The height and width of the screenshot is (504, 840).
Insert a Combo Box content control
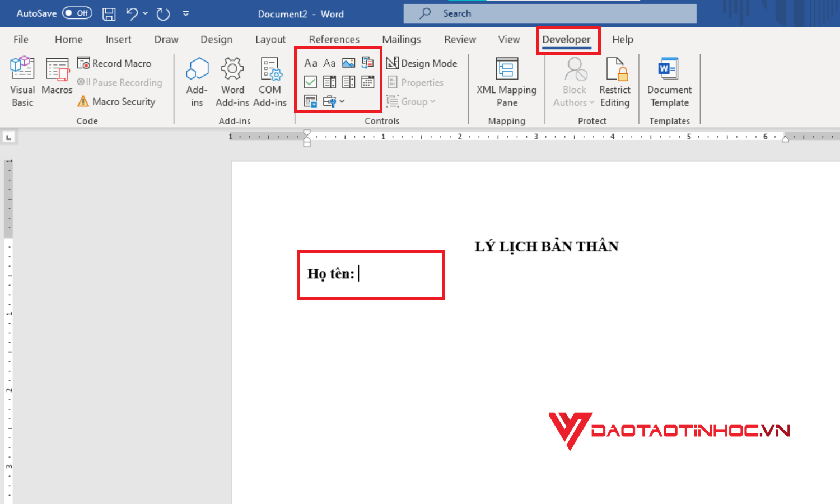[x=329, y=82]
